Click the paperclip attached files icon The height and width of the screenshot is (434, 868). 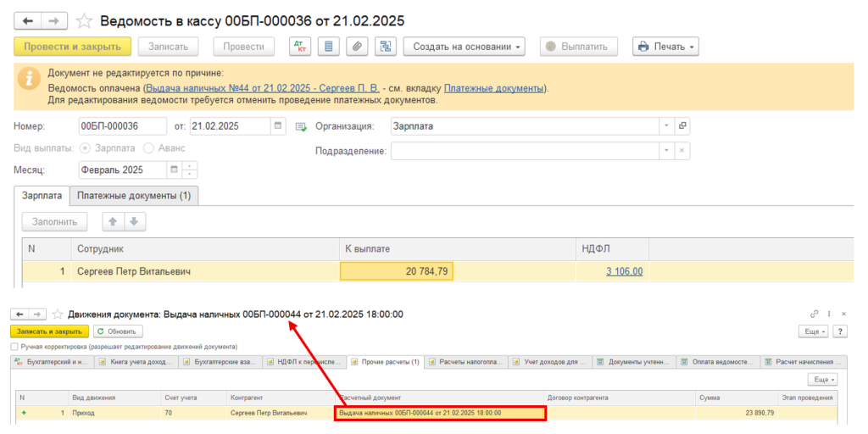tap(357, 47)
